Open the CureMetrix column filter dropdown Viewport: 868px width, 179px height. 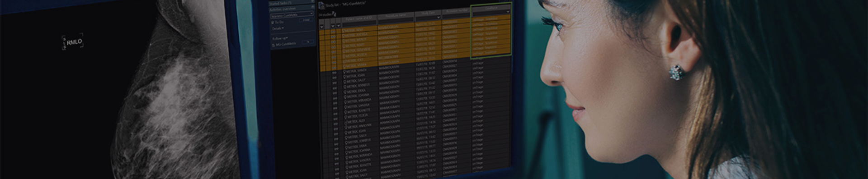(508, 12)
